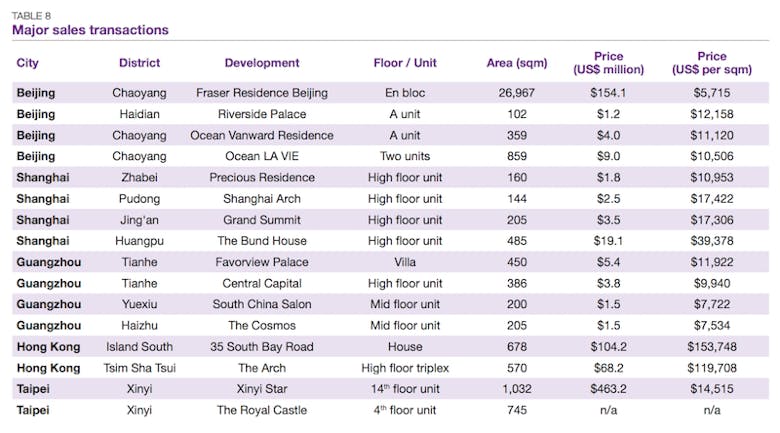
Task: Click the "Major sales transactions" table title
Action: pos(90,30)
